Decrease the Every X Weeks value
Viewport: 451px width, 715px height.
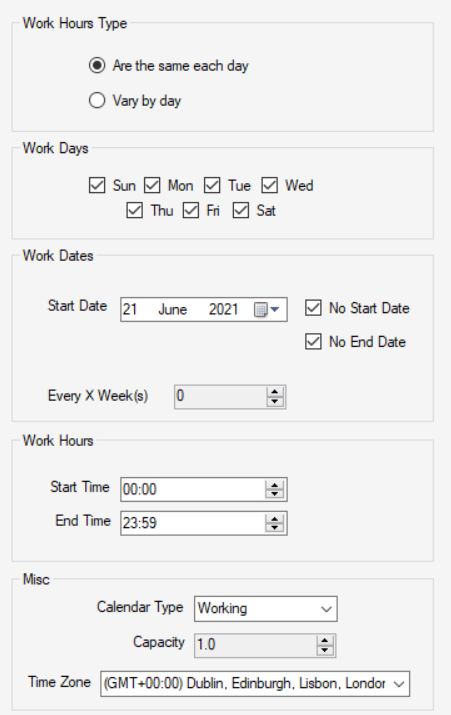coord(275,402)
